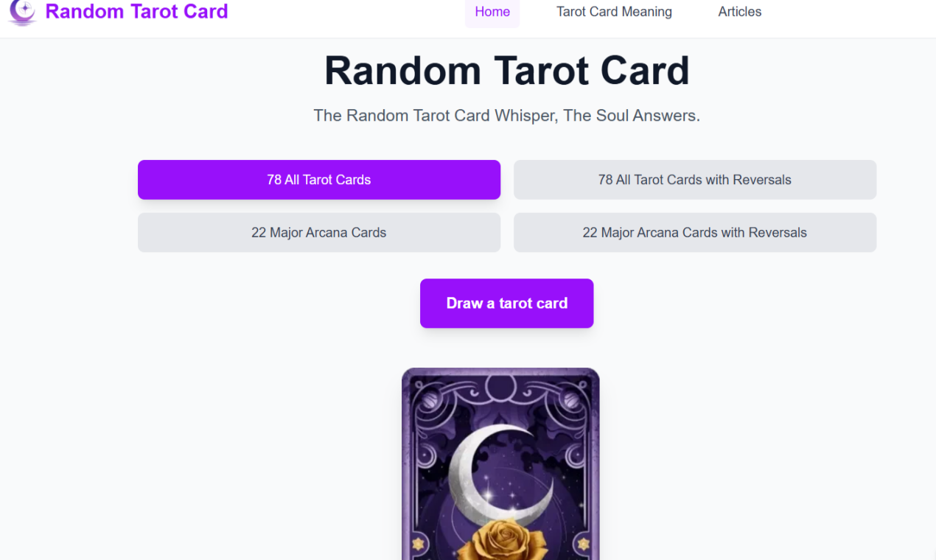The height and width of the screenshot is (560, 936).
Task: Pick 22 Major Arcana Cards with Reversals
Action: tap(695, 233)
